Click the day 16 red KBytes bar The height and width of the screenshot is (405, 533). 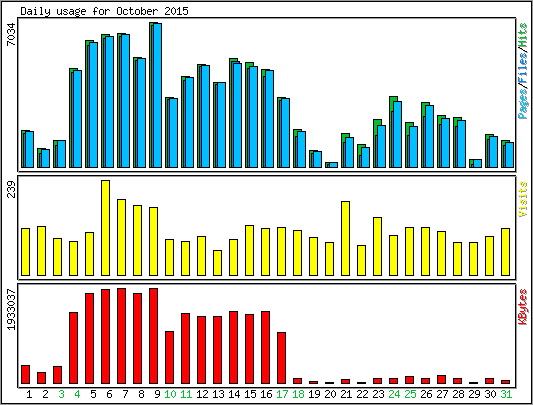265,348
